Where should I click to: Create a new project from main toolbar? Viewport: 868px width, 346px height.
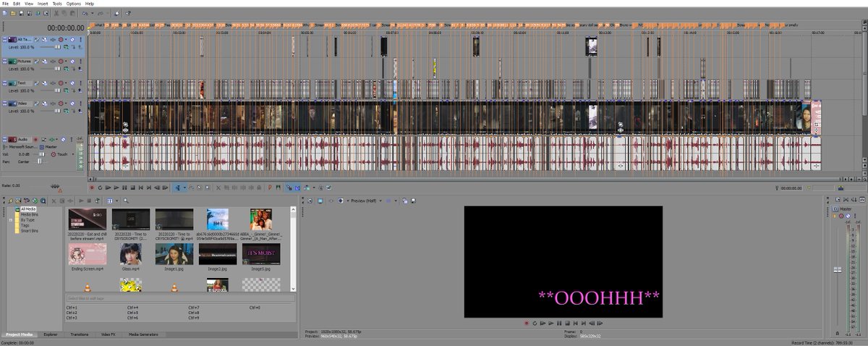point(4,13)
